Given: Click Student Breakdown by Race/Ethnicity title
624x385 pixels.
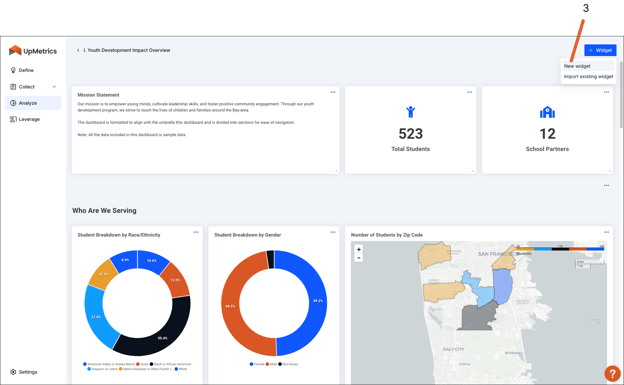Looking at the screenshot, I should click(x=119, y=235).
